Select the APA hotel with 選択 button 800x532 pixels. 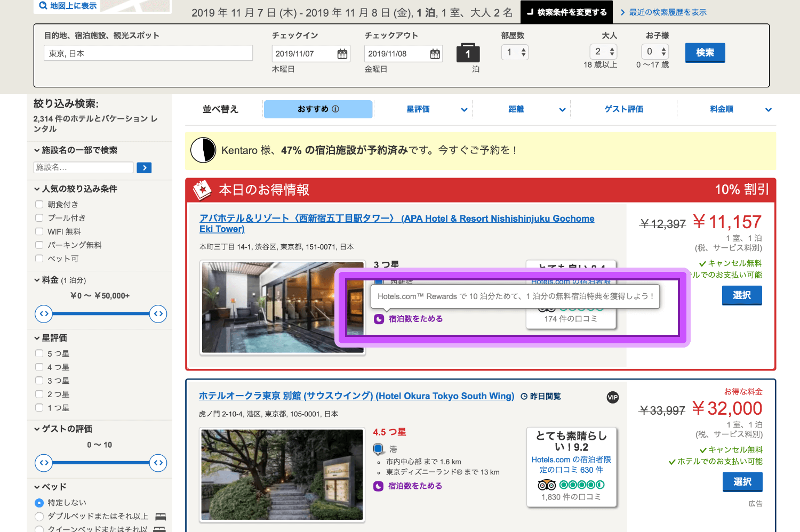[x=742, y=295]
